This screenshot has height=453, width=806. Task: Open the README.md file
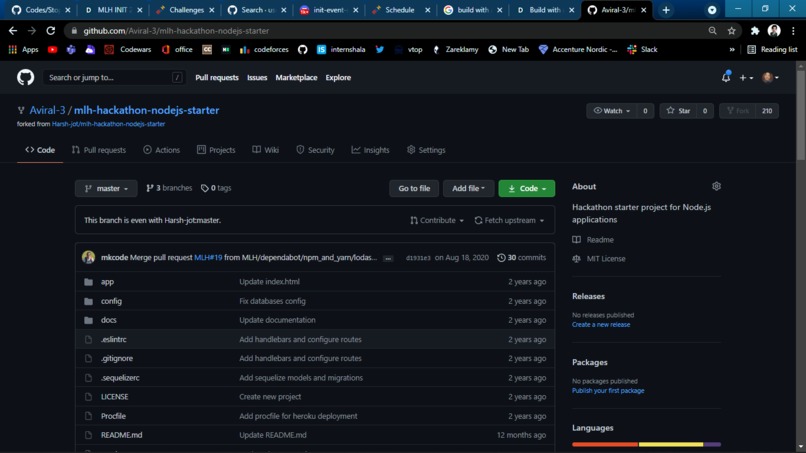pos(121,435)
